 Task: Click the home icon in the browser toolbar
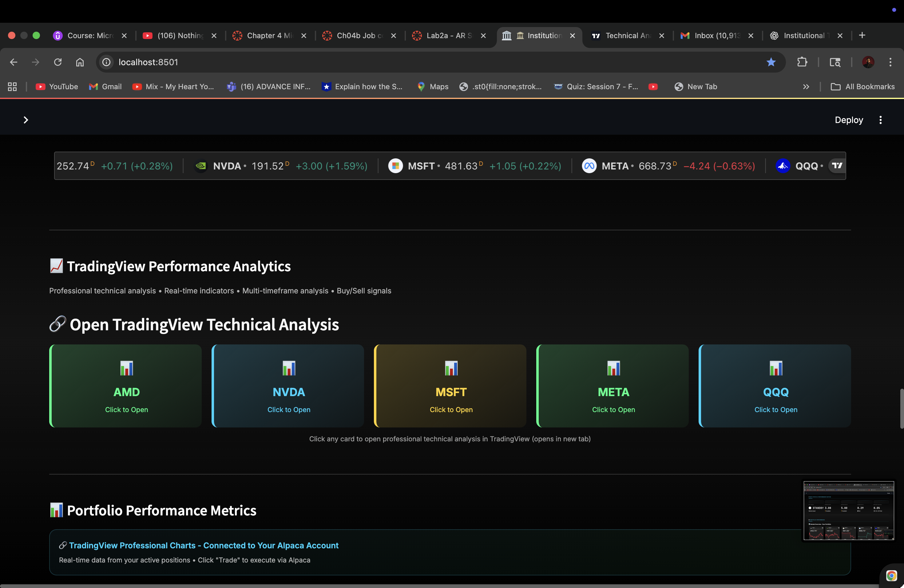[80, 62]
